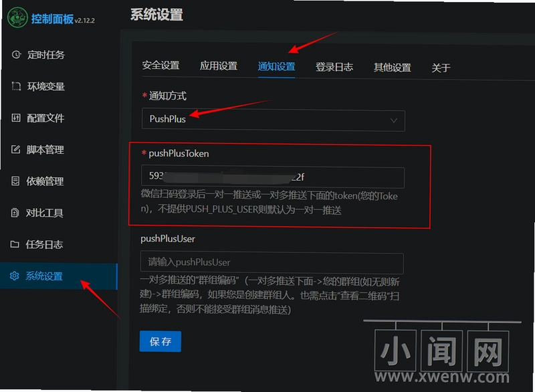
Task: Expand the 通知方式 dropdown arrow
Action: pos(394,120)
